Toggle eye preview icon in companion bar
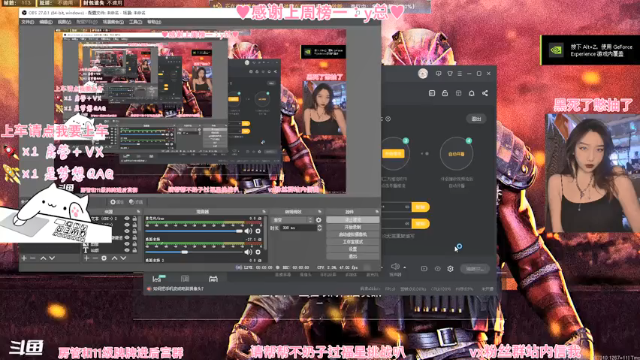The width and height of the screenshot is (640, 360). coord(438,269)
